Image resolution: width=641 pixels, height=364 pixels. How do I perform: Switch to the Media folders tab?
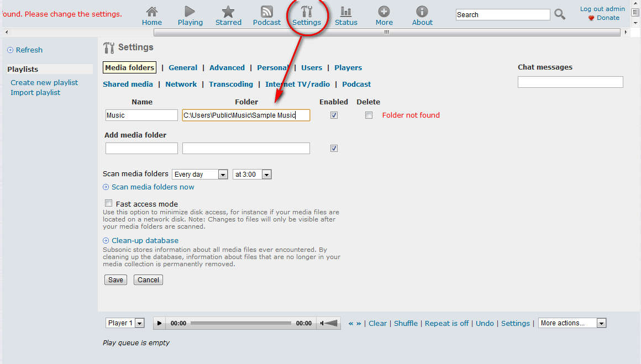130,67
